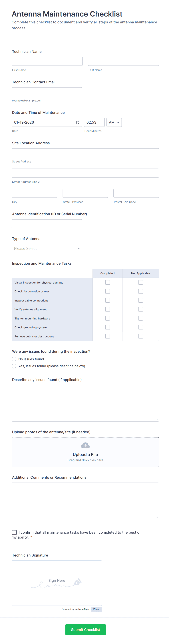Click the signature pen icon
This screenshot has width=169, height=644.
(x=78, y=582)
